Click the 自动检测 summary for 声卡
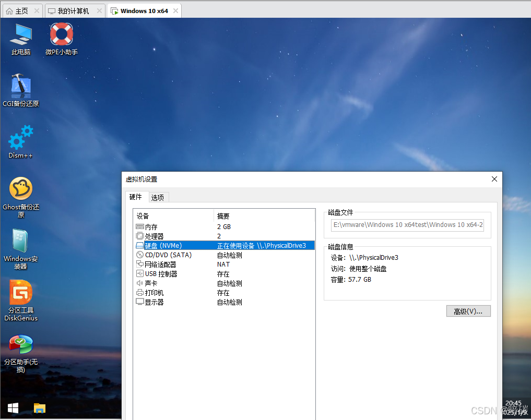Image resolution: width=531 pixels, height=420 pixels. click(x=230, y=283)
